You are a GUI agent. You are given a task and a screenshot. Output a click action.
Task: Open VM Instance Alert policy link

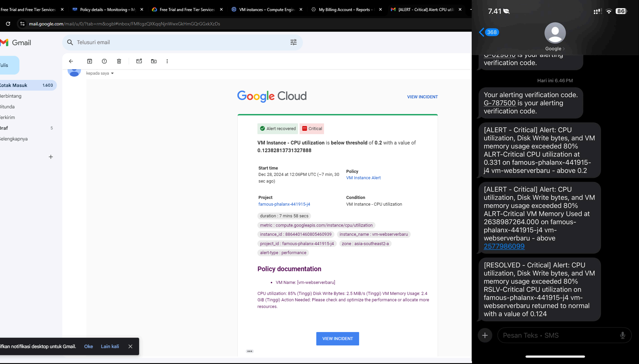tap(363, 178)
